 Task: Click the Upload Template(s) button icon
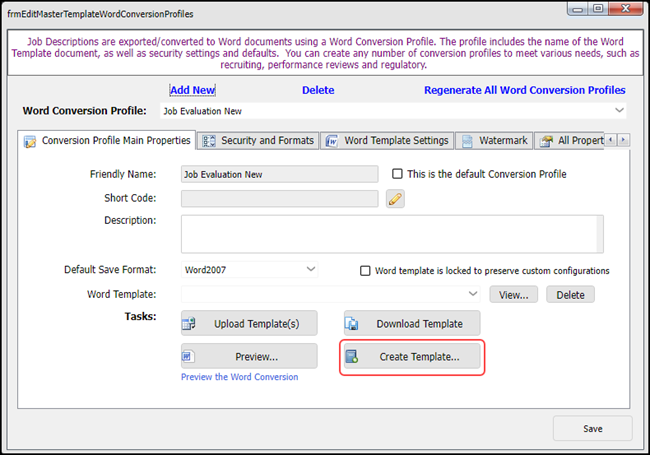(x=189, y=324)
